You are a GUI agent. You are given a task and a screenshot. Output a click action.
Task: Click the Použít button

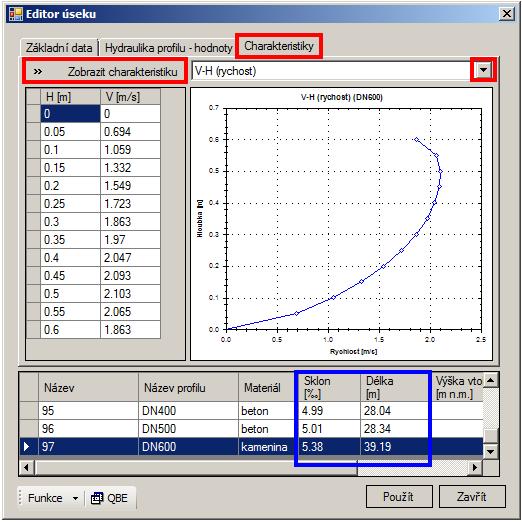[399, 497]
